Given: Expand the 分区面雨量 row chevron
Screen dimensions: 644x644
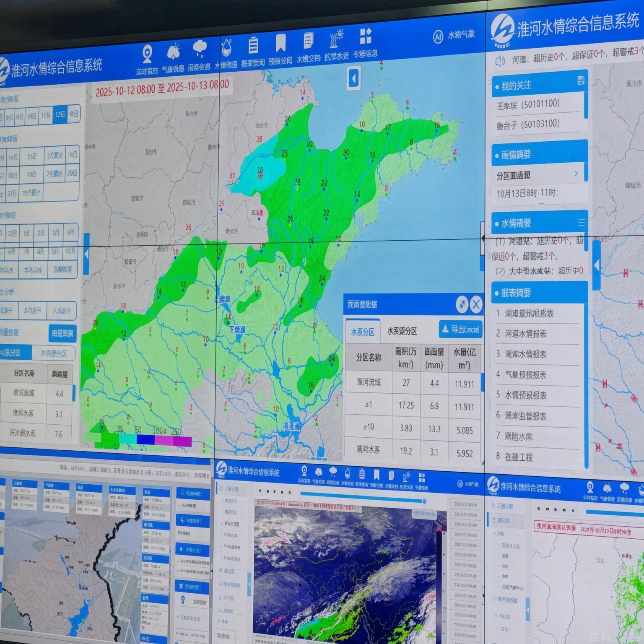Looking at the screenshot, I should click(x=576, y=173).
